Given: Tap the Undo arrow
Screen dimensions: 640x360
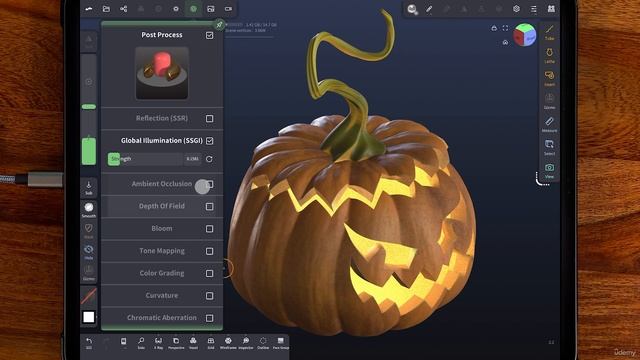Looking at the screenshot, I should point(89,343).
